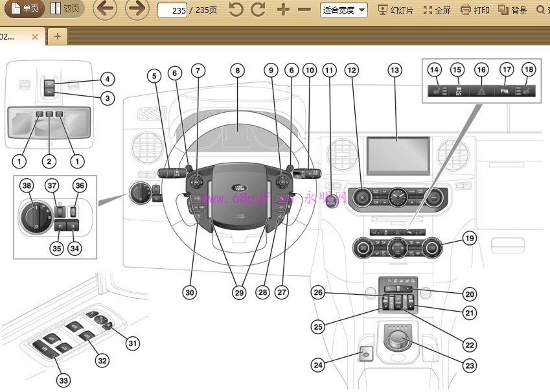Viewport: 550px width, 392px height.
Task: Select the open document tab
Action: tap(13, 37)
